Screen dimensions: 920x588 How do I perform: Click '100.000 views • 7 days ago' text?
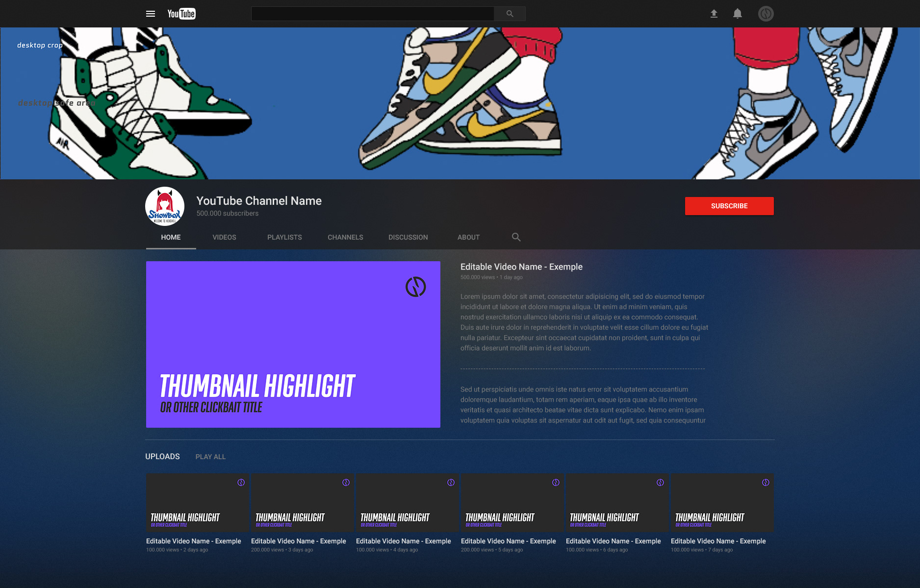[702, 550]
